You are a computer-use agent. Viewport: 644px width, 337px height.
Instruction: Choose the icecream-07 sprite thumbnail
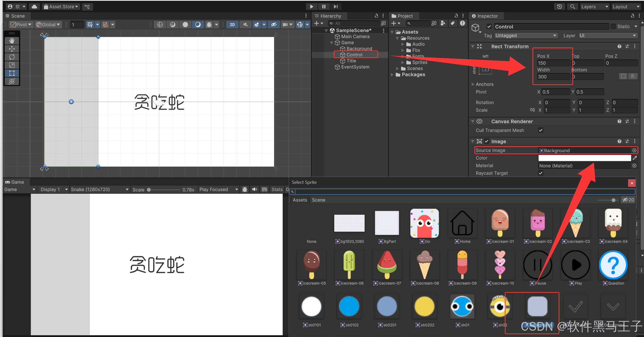(387, 265)
